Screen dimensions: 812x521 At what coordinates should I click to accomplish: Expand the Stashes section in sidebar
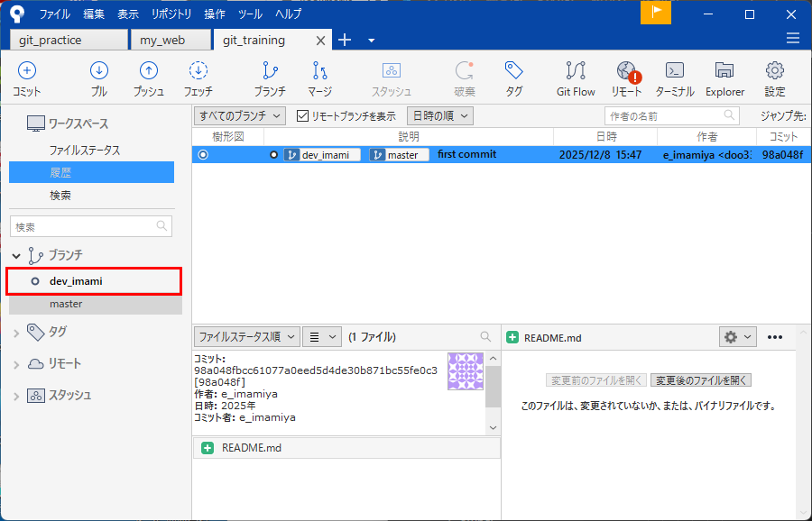point(17,396)
